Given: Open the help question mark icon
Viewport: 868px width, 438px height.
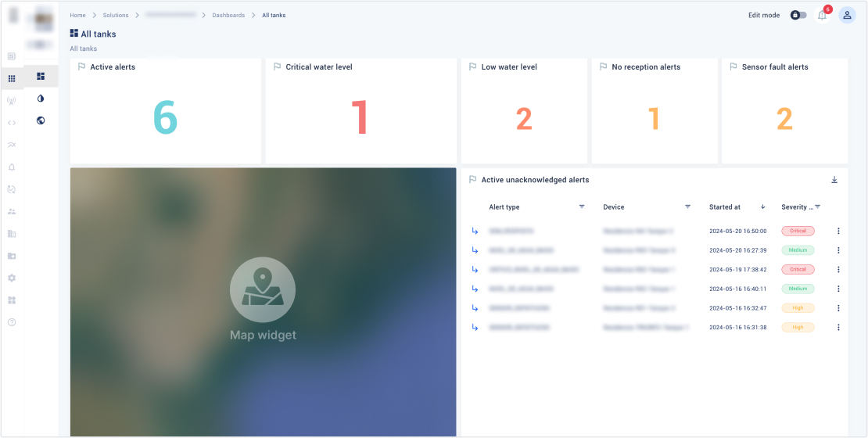Looking at the screenshot, I should (x=12, y=322).
